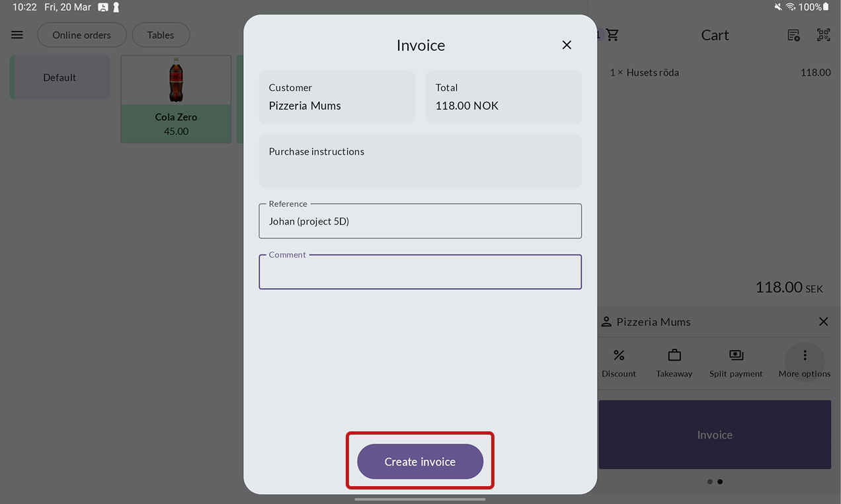Viewport: 841px width, 504px height.
Task: Focus the Reference input field
Action: click(x=421, y=221)
